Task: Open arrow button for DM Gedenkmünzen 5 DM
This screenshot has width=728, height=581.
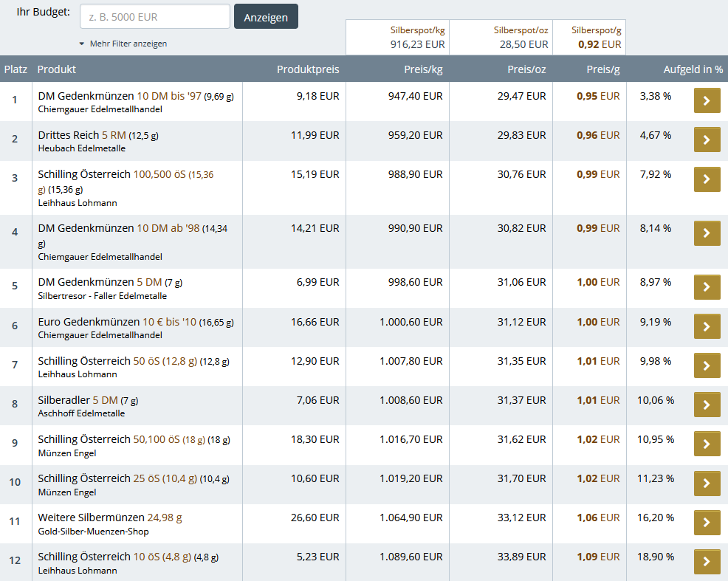Action: (707, 286)
